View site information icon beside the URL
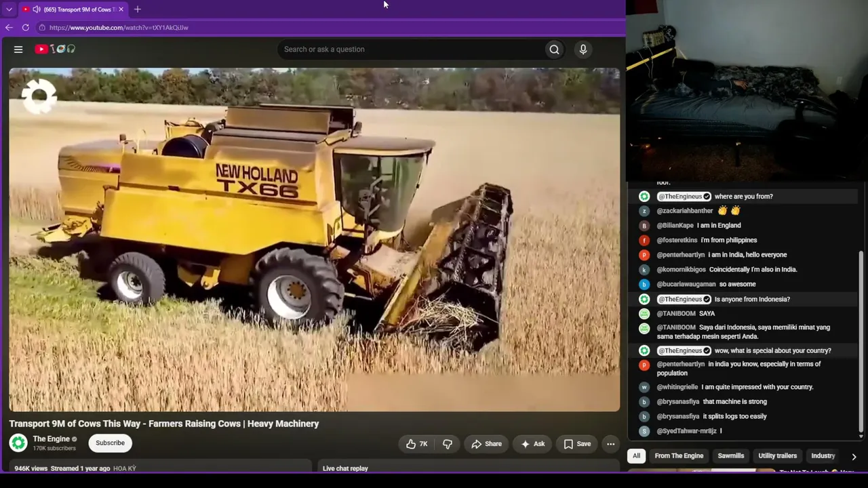868x488 pixels. coord(42,28)
